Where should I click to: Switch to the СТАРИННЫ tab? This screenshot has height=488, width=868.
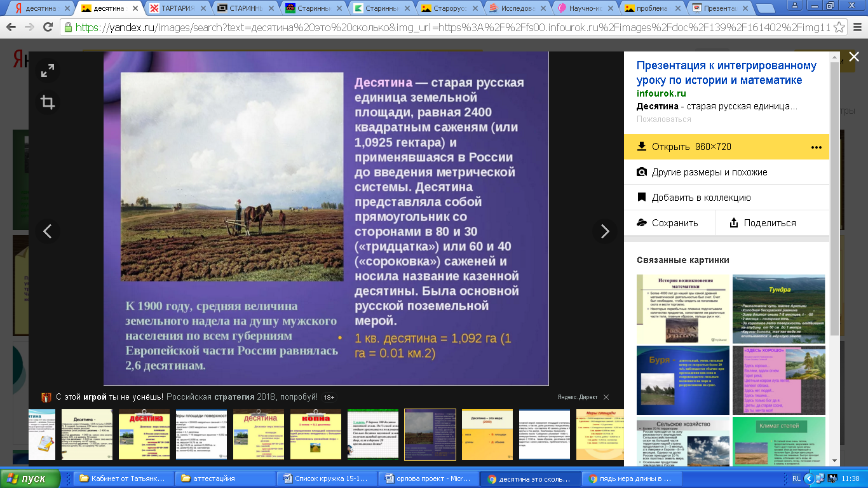(244, 9)
